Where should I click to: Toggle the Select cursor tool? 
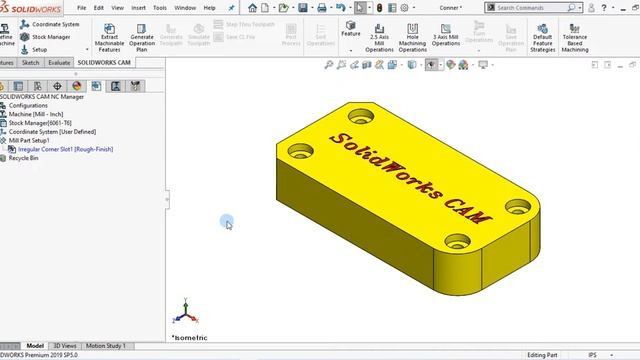360,8
